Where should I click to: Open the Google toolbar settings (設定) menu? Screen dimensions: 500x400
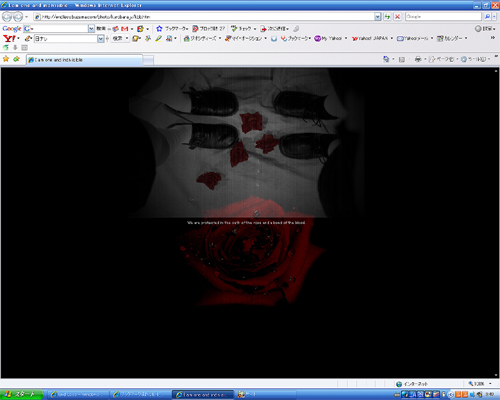485,29
